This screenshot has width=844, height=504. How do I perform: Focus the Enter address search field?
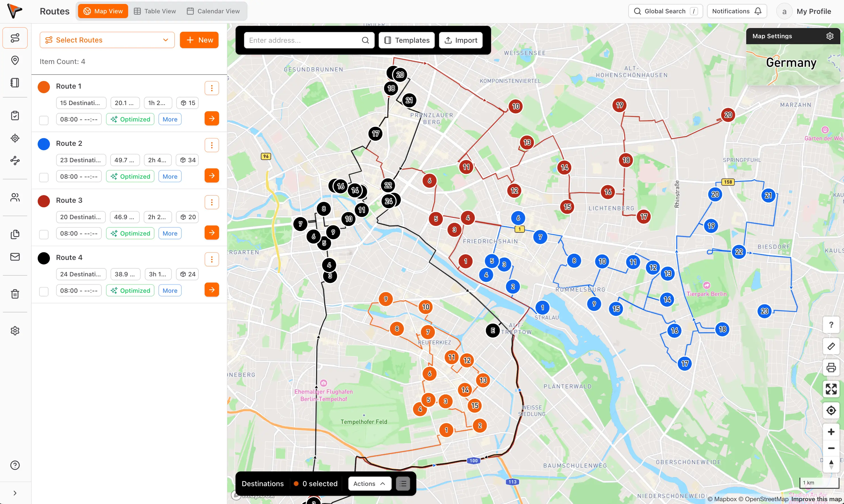click(x=309, y=40)
